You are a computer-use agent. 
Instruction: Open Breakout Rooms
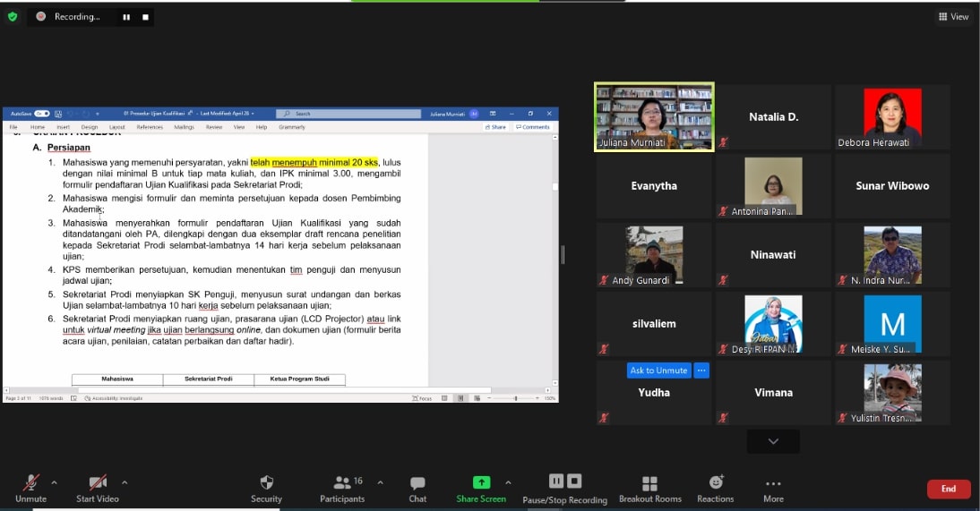click(650, 488)
